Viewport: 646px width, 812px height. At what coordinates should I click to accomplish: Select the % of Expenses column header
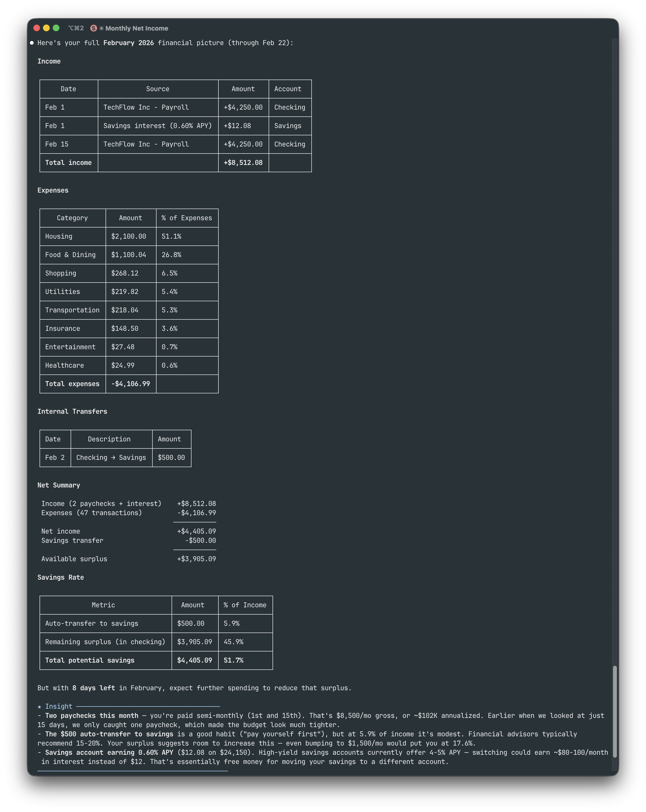point(187,218)
